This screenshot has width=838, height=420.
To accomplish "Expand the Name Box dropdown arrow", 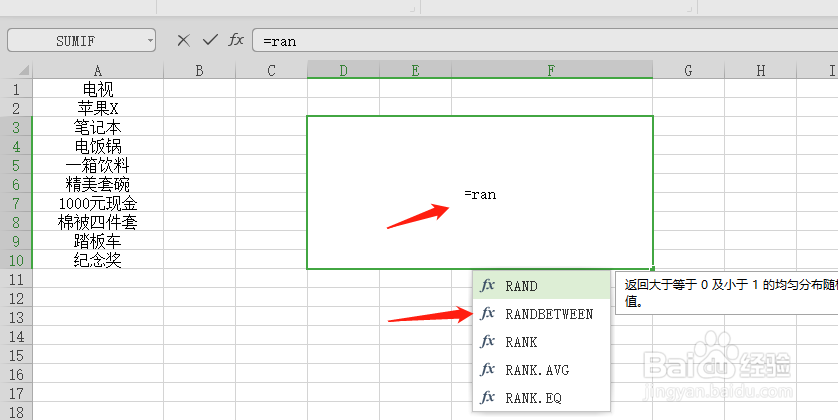I will [x=150, y=41].
